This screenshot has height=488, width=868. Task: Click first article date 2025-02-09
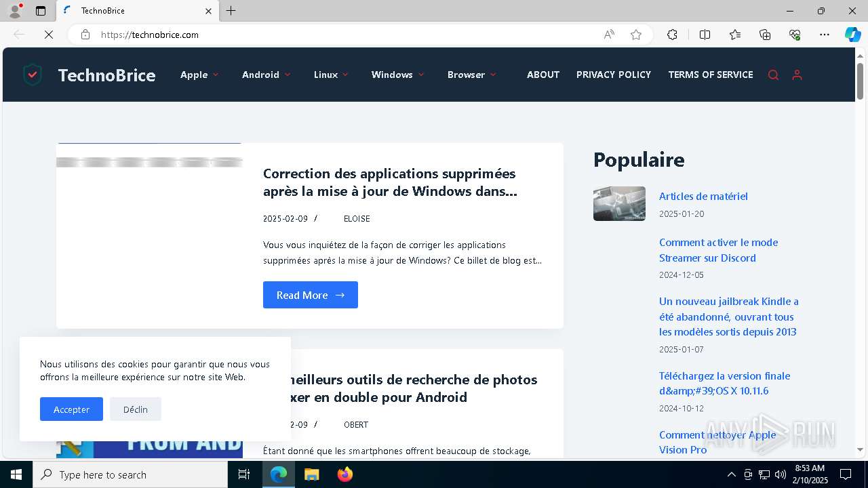coord(285,219)
